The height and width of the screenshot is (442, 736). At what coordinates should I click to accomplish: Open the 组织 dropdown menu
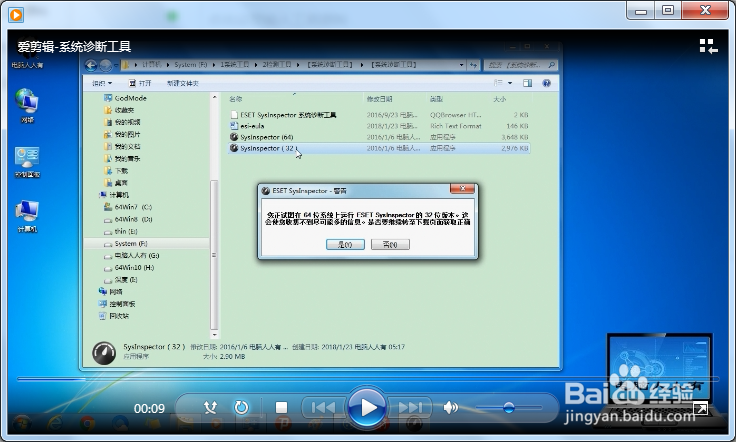pos(102,83)
